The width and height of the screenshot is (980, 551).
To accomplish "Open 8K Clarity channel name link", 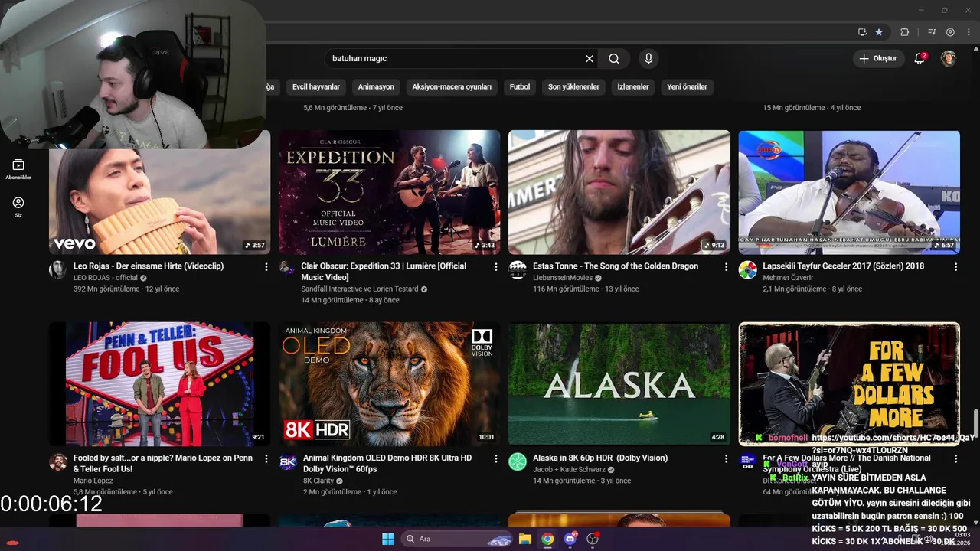I will click(318, 481).
